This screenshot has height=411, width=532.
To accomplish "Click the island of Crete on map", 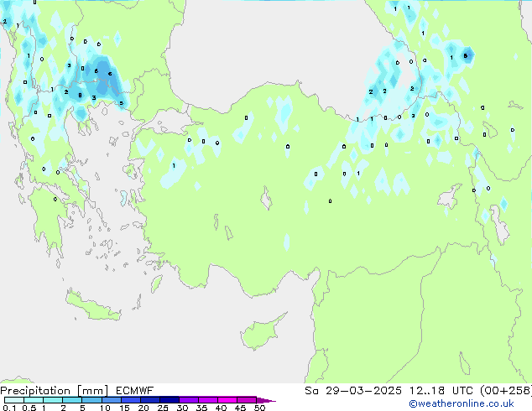I will pyautogui.click(x=93, y=307).
